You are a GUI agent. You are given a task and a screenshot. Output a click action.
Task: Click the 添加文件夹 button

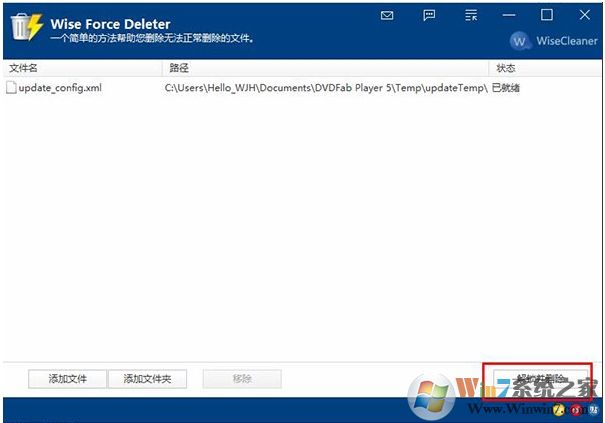click(x=147, y=379)
